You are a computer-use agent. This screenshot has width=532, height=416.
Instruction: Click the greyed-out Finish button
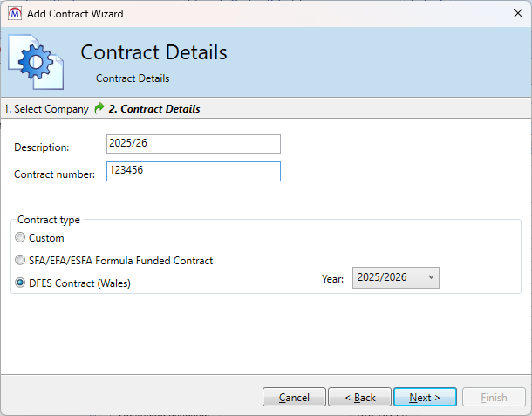coord(494,398)
